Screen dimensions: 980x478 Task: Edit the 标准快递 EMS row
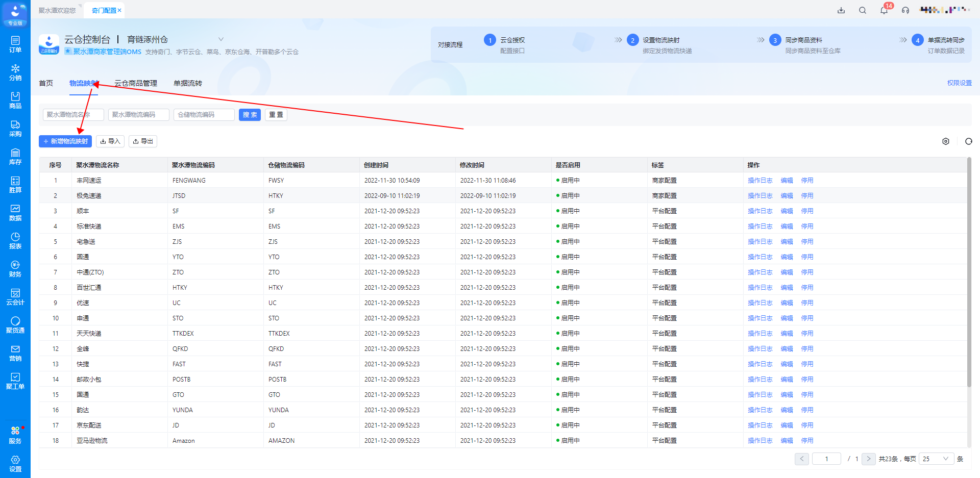[787, 226]
